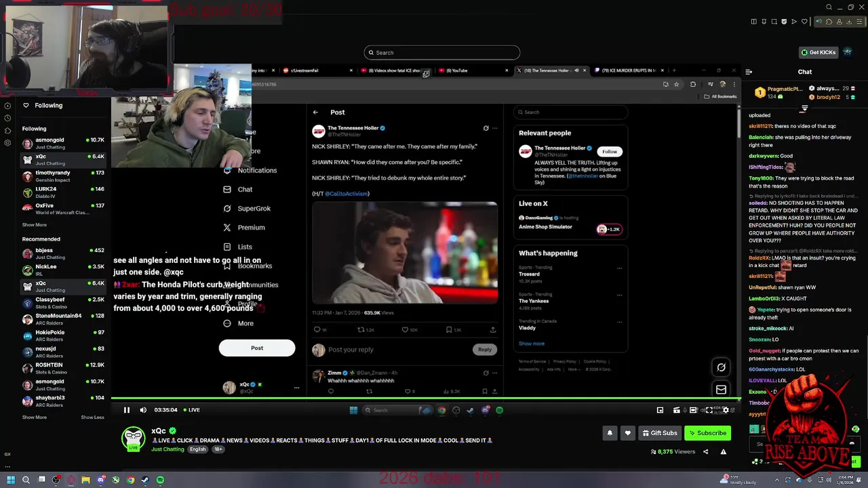The width and height of the screenshot is (868, 488).
Task: Open File Explorer from taskbar
Action: point(85,480)
